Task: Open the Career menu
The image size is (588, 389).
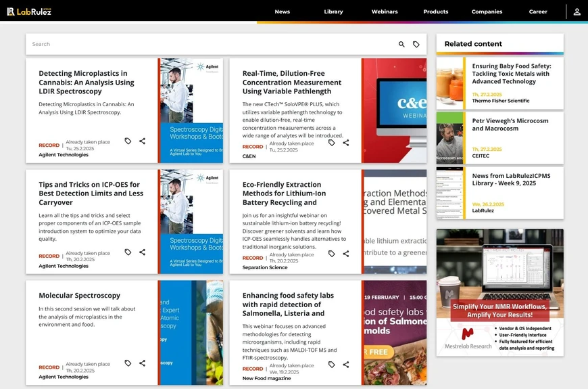Action: [x=538, y=12]
